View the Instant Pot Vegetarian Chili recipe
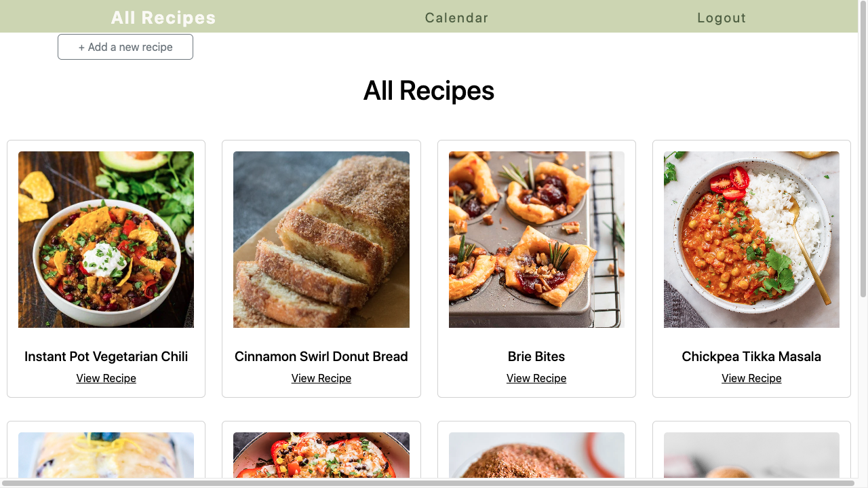 [106, 378]
